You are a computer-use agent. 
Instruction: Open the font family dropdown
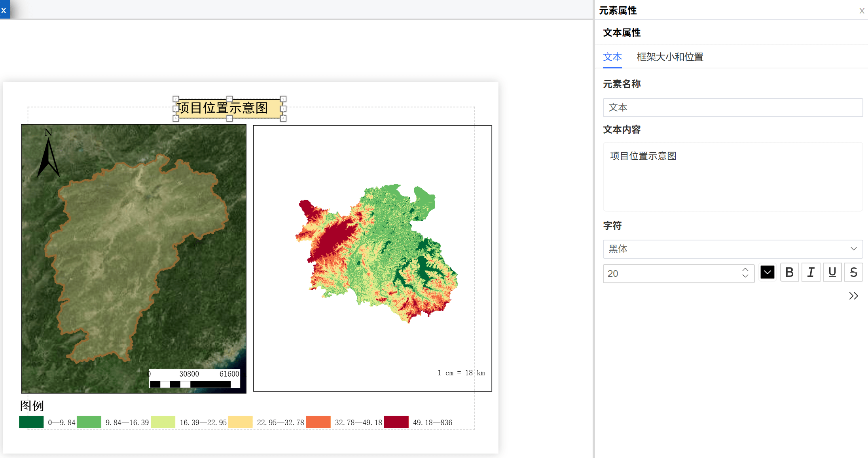pos(732,249)
